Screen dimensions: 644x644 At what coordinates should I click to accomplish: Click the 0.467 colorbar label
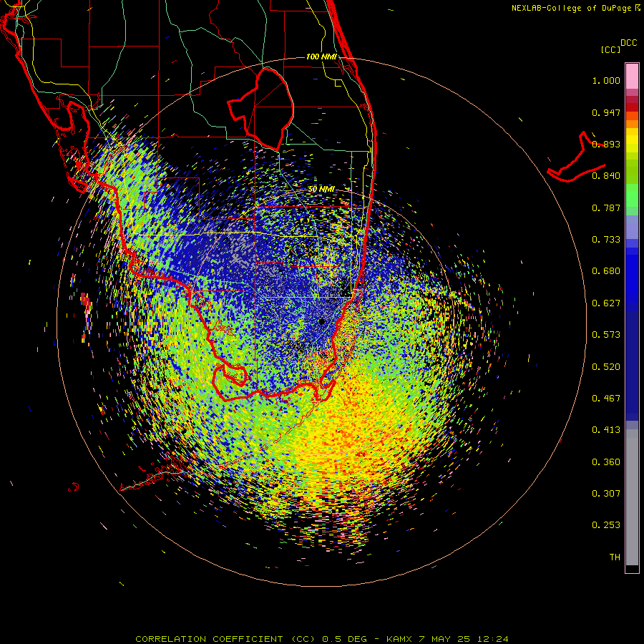tap(606, 399)
